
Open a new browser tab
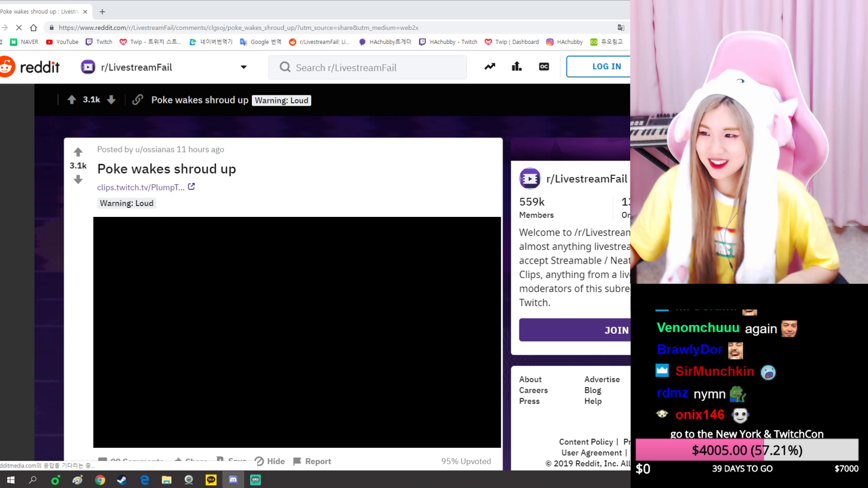[x=102, y=11]
